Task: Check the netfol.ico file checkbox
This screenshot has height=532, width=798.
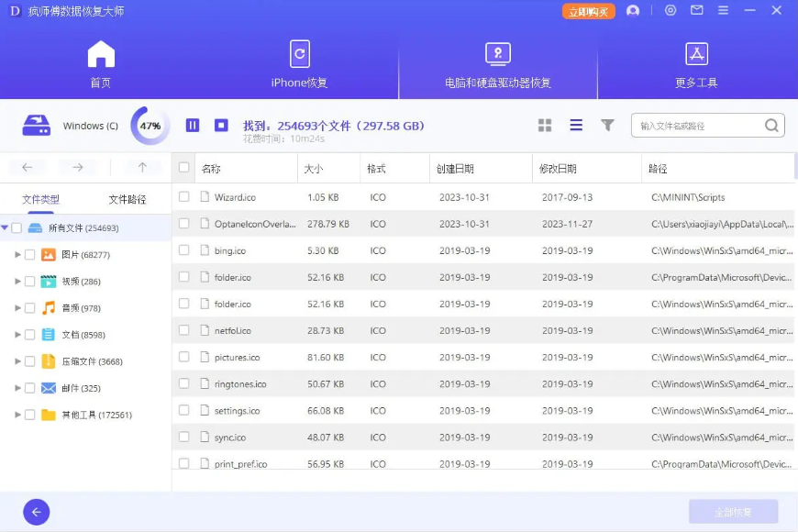Action: [183, 330]
